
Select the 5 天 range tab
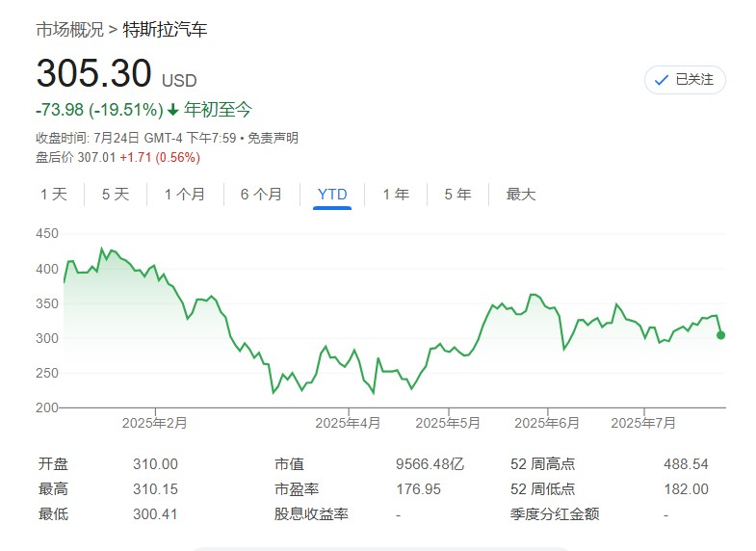[116, 195]
